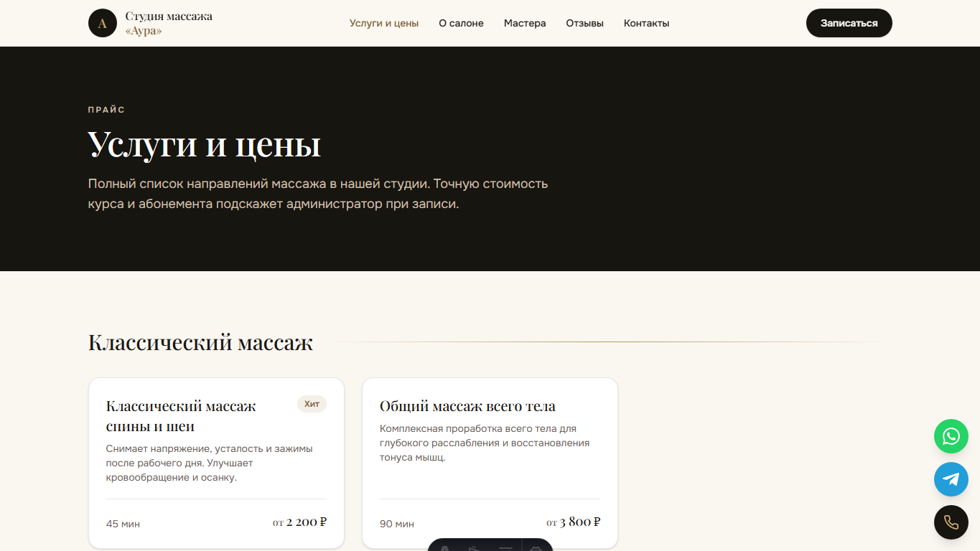Open Telegram chat floating button

click(951, 479)
